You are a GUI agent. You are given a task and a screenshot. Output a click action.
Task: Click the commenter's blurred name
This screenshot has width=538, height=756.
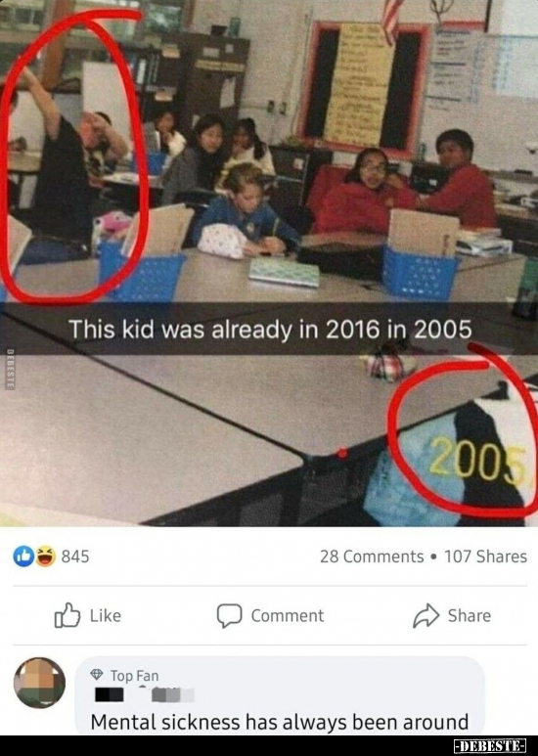(144, 694)
